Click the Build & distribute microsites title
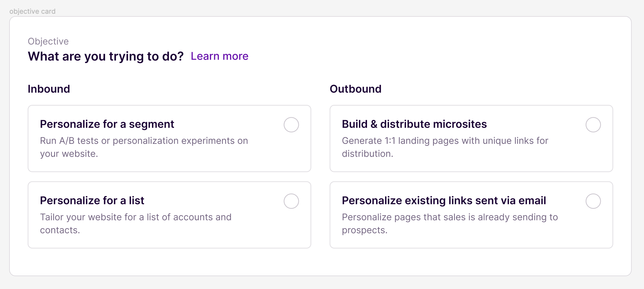Screen dimensions: 644x289 pyautogui.click(x=414, y=124)
